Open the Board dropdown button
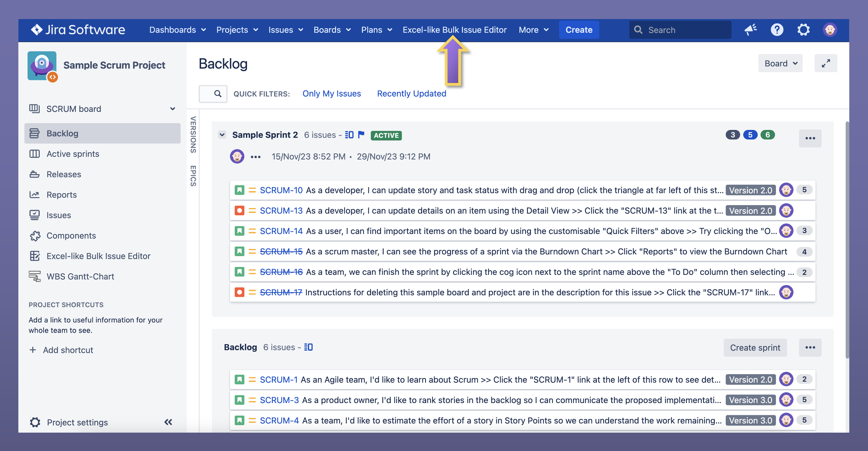 780,64
